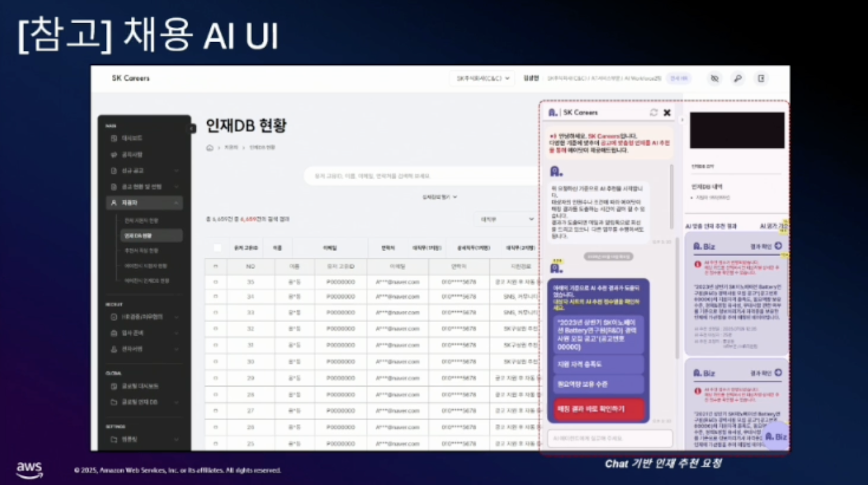Collapse the sidebar using its edge arrow
This screenshot has height=485, width=868.
click(192, 129)
